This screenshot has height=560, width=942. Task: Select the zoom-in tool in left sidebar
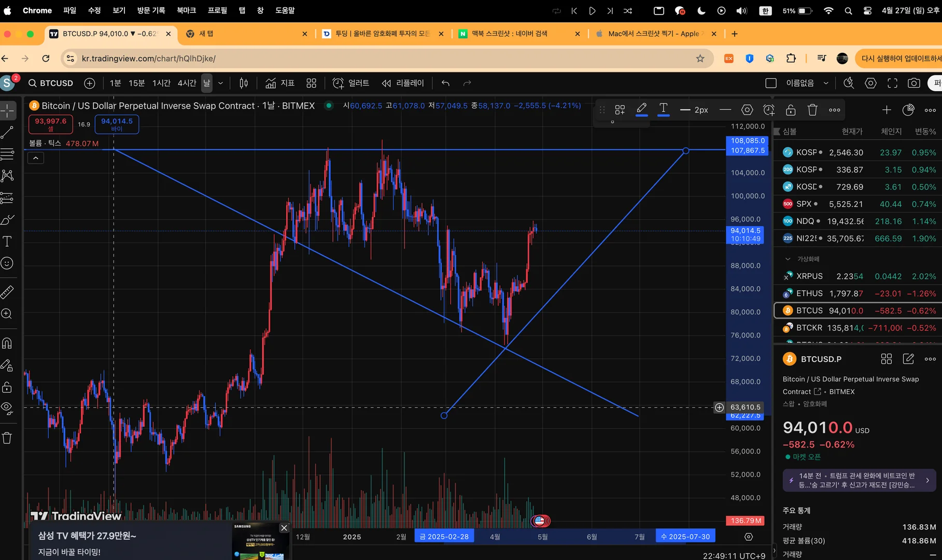(x=7, y=314)
